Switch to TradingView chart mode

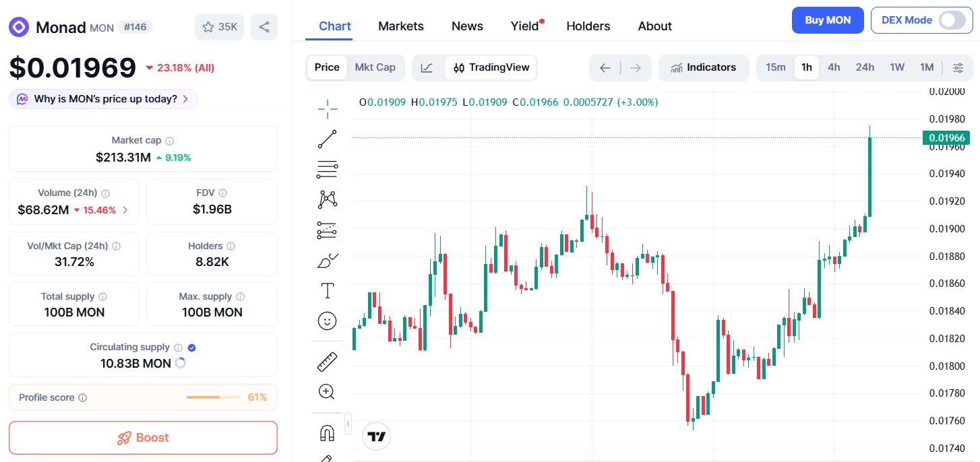pyautogui.click(x=491, y=67)
